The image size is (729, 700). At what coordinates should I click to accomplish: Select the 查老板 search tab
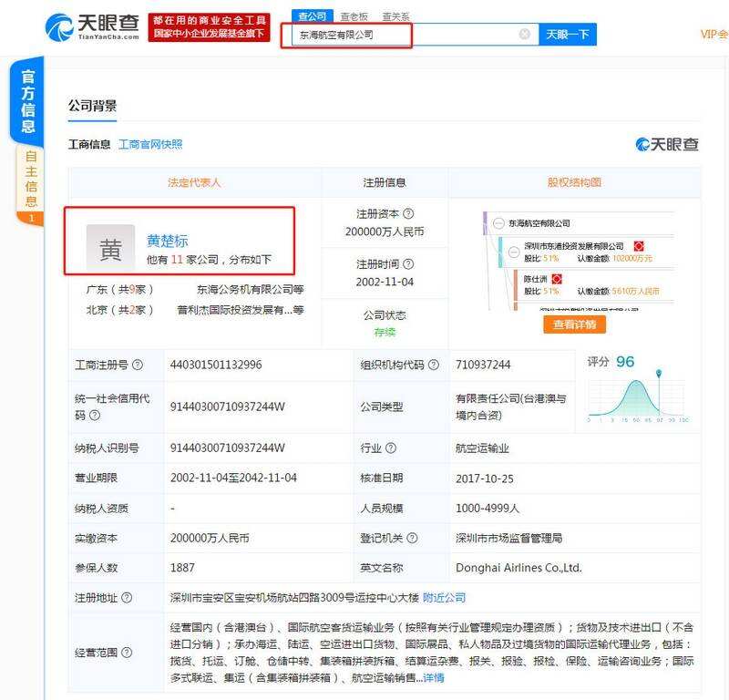point(354,16)
